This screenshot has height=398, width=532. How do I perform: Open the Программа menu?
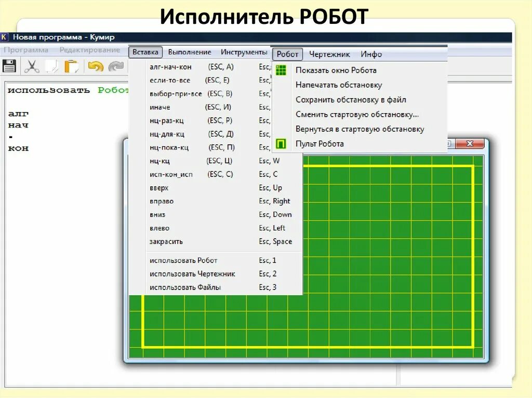click(26, 50)
